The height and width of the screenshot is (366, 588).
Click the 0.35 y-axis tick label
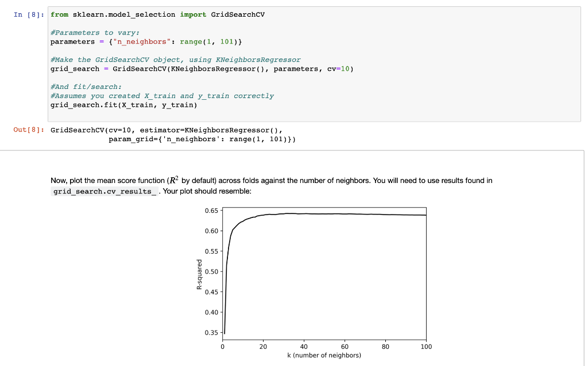point(211,333)
